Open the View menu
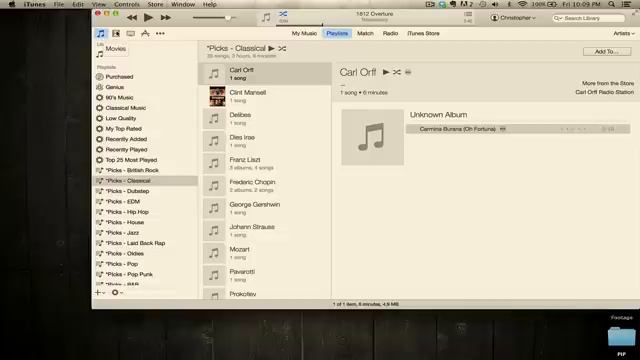640x360 pixels. click(x=98, y=4)
